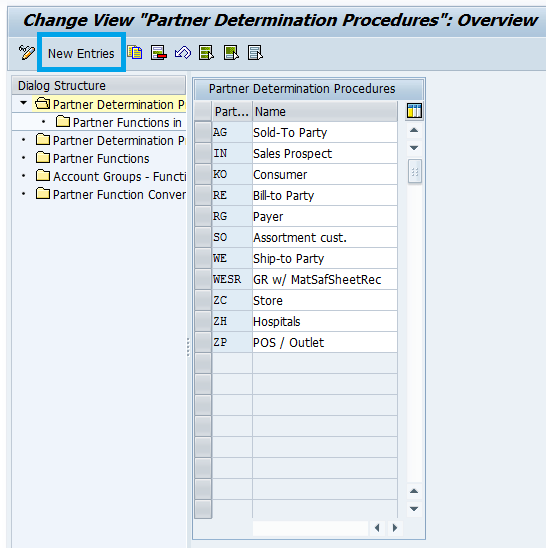Screen dimensions: 546x548
Task: Click the New Entries button
Action: click(x=81, y=53)
